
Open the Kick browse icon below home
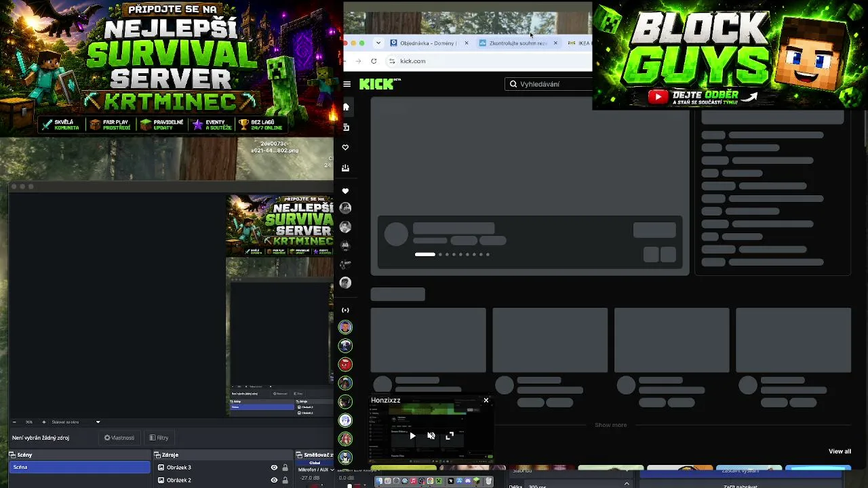tap(346, 127)
